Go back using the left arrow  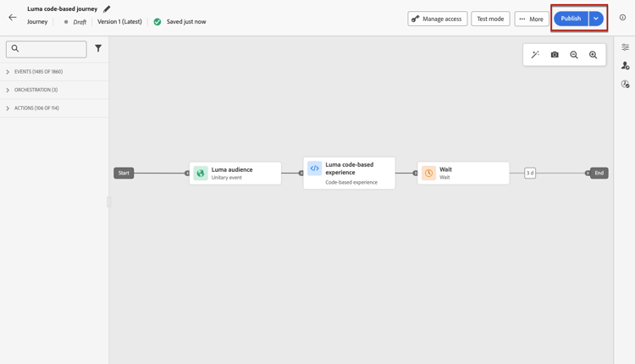point(13,18)
